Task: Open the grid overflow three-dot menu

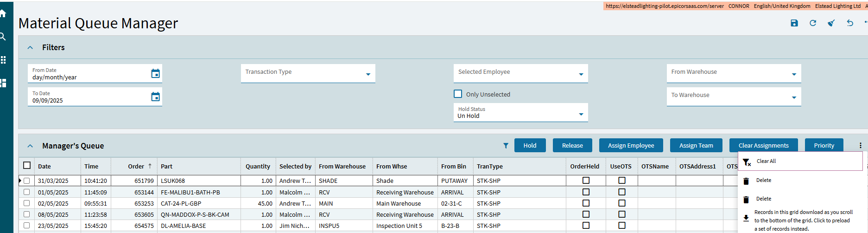Action: pos(860,146)
